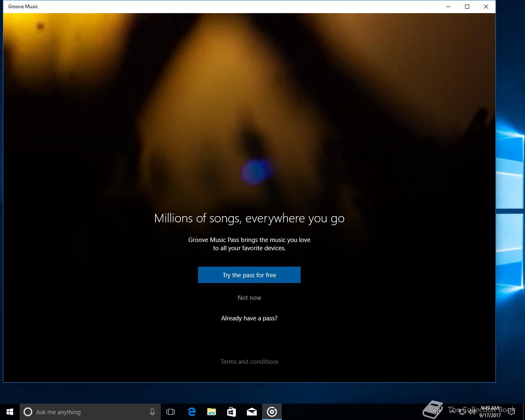Open File Explorer from the taskbar
525x420 pixels.
coord(211,412)
